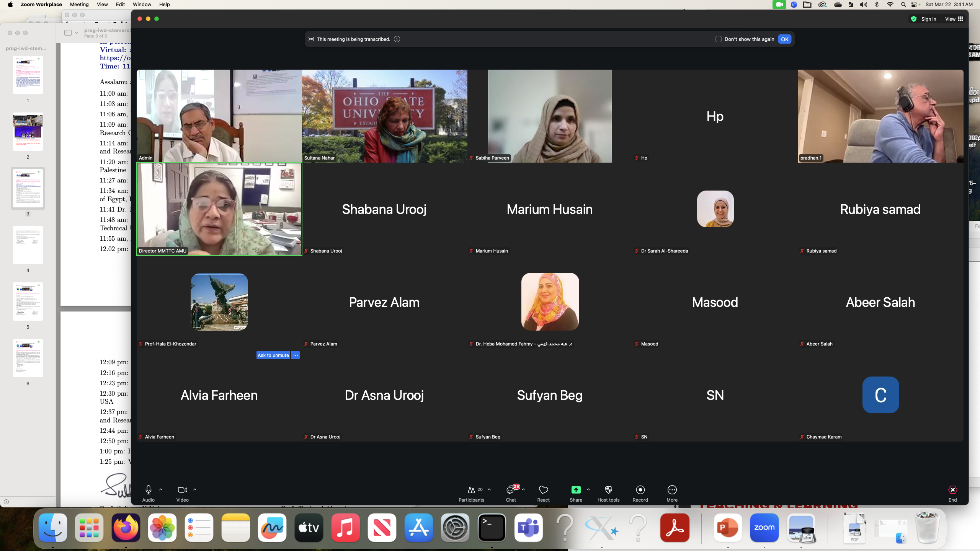980x551 pixels.
Task: Click Ask to unmute button
Action: [x=273, y=355]
